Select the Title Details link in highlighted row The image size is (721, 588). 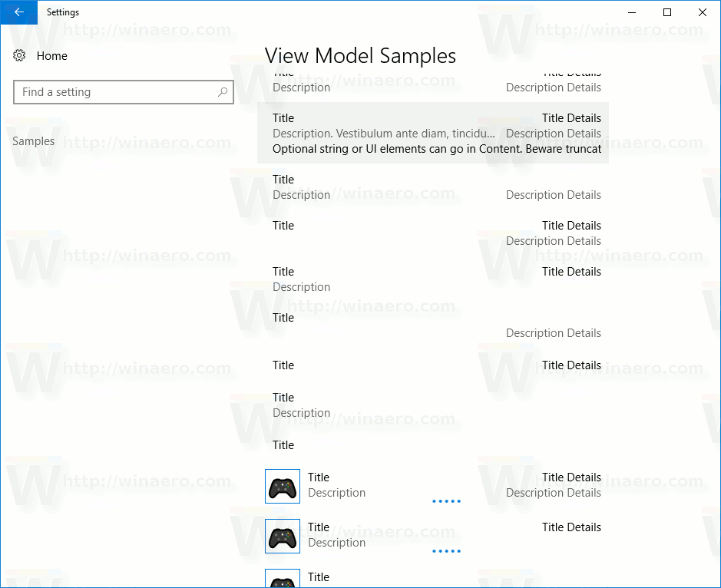click(571, 117)
